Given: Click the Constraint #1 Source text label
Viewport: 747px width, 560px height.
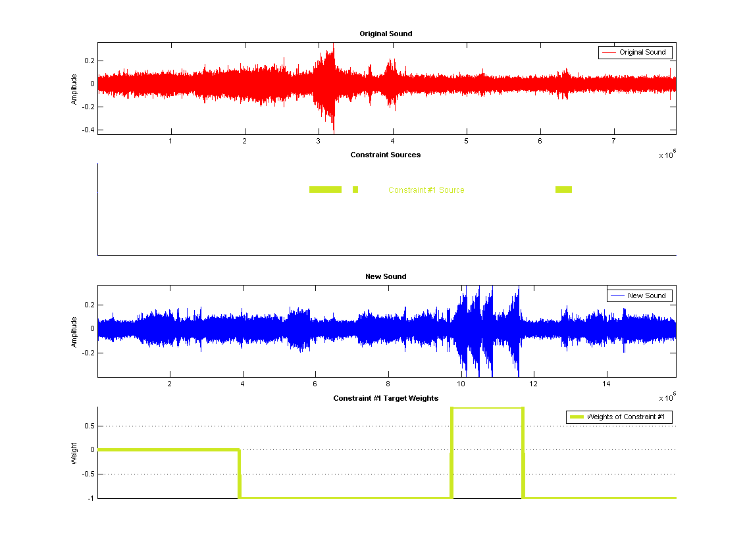Looking at the screenshot, I should [426, 190].
